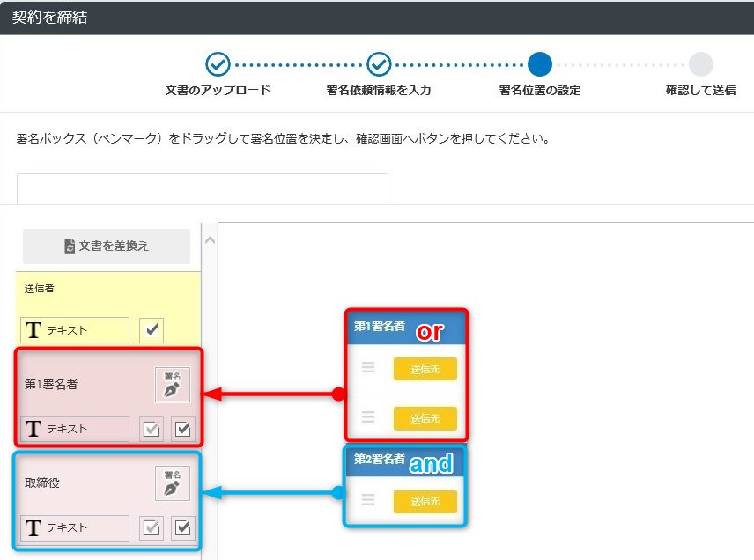This screenshot has height=560, width=754.
Task: Select the 第1署名者 text T box
Action: (x=75, y=429)
